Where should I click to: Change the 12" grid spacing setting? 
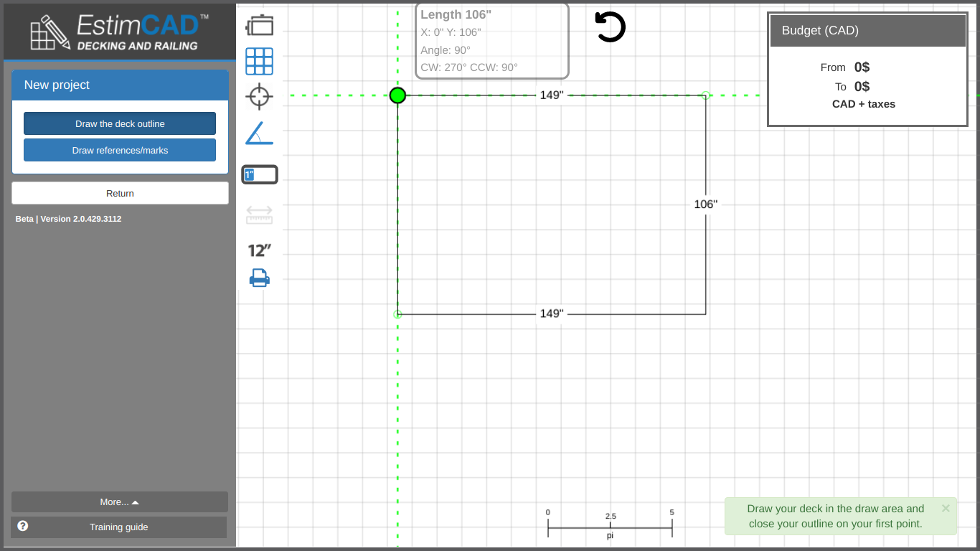[x=259, y=250]
